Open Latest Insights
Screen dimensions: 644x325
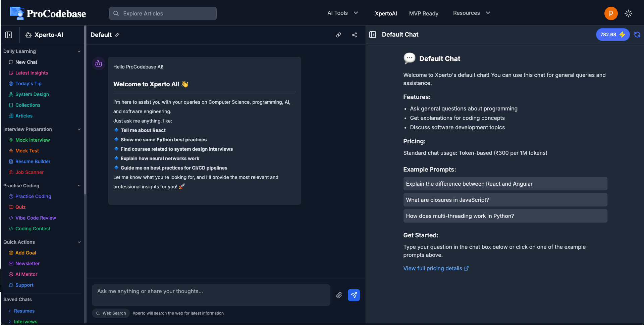[29, 73]
